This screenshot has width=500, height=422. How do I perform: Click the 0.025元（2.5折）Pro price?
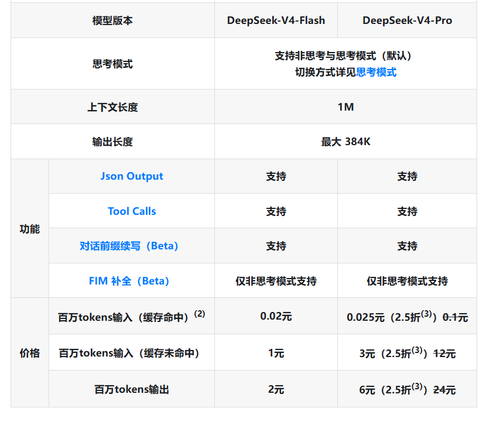point(392,316)
